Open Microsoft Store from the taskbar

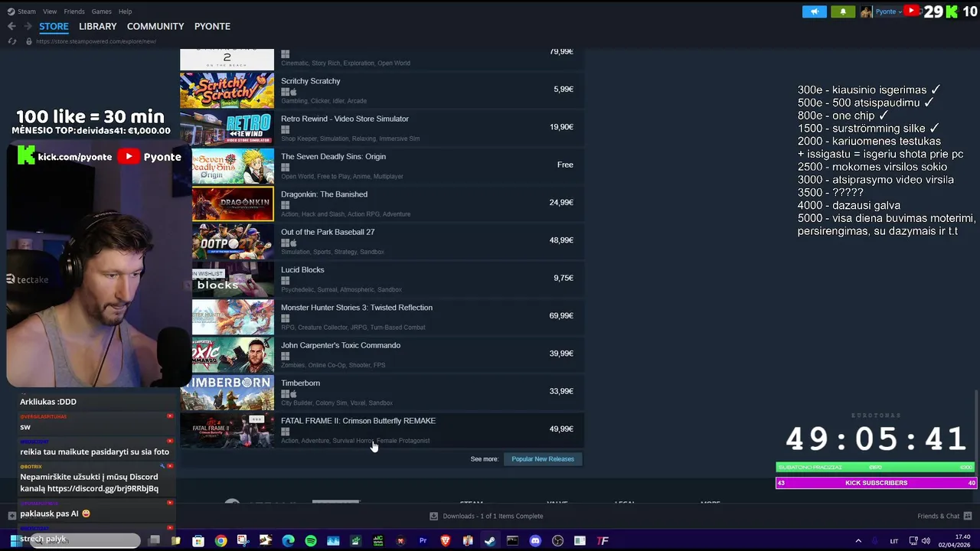click(x=198, y=541)
